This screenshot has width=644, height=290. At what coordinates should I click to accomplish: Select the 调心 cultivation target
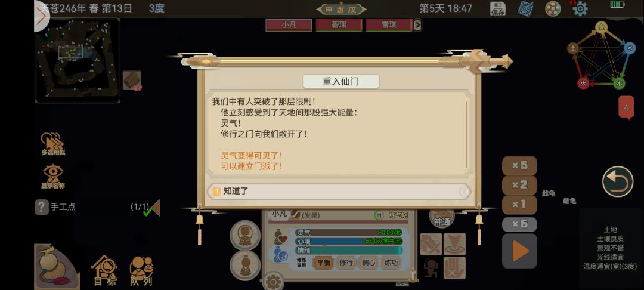[x=369, y=263]
